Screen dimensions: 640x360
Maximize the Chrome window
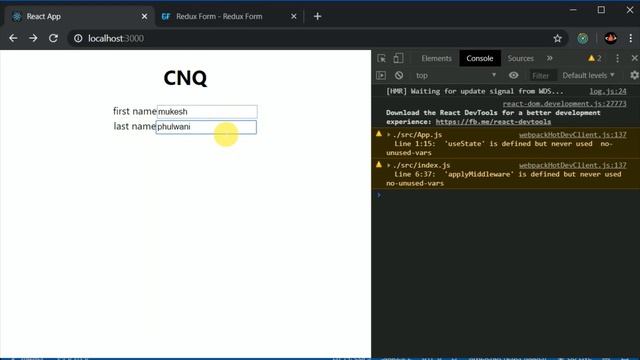601,10
